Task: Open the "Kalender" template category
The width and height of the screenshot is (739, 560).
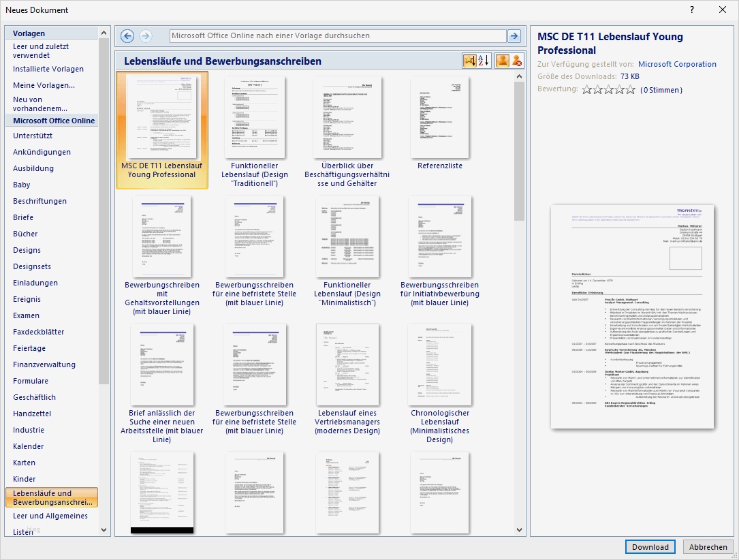Action: pyautogui.click(x=28, y=446)
